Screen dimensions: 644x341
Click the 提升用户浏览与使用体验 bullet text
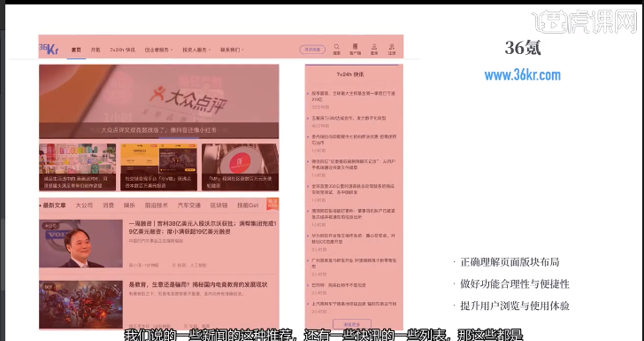pyautogui.click(x=515, y=306)
